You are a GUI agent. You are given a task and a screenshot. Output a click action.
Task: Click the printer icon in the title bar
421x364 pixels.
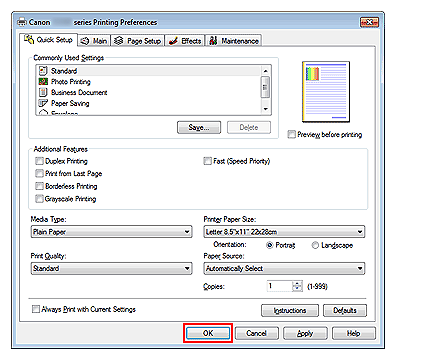(x=22, y=22)
